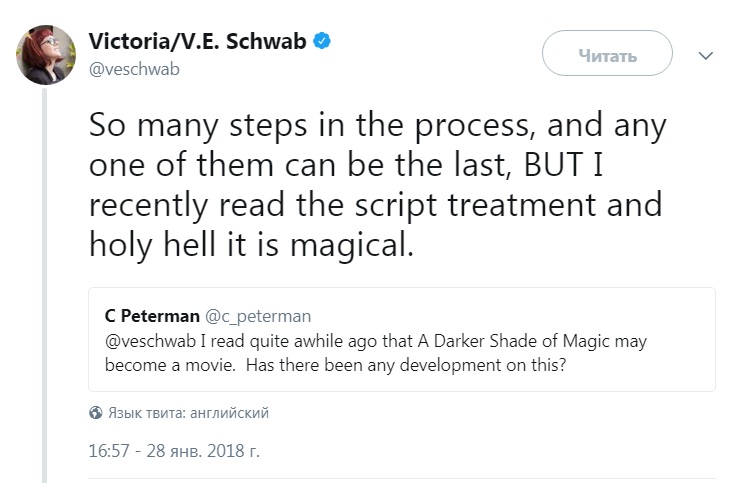Expand the tweet options chevron
Image resolution: width=749 pixels, height=483 pixels.
tap(706, 56)
